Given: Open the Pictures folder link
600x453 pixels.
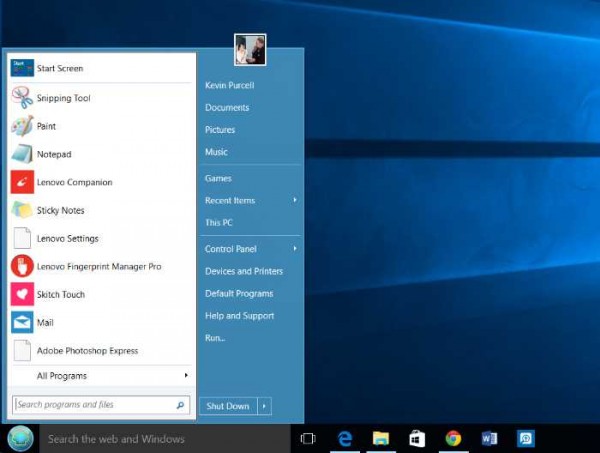Looking at the screenshot, I should point(220,130).
